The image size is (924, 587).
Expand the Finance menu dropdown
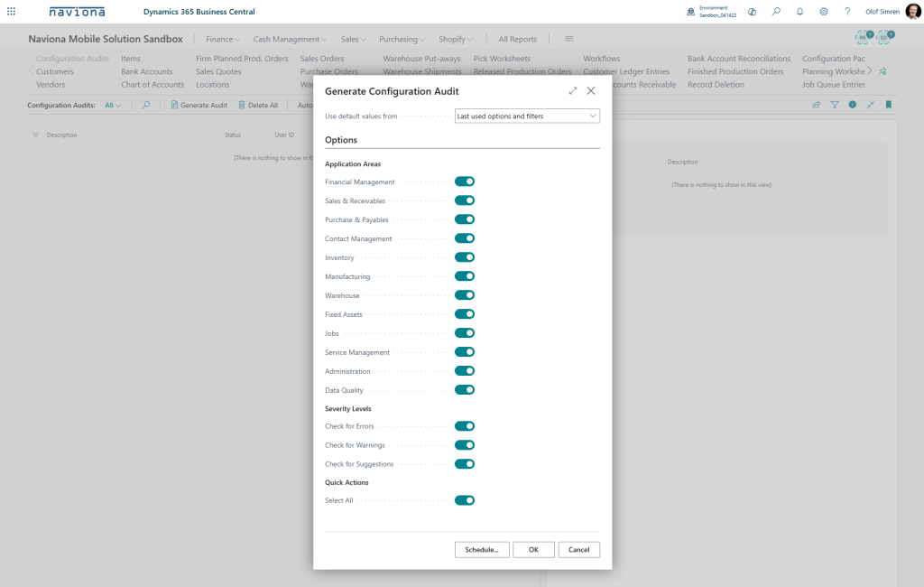click(223, 40)
